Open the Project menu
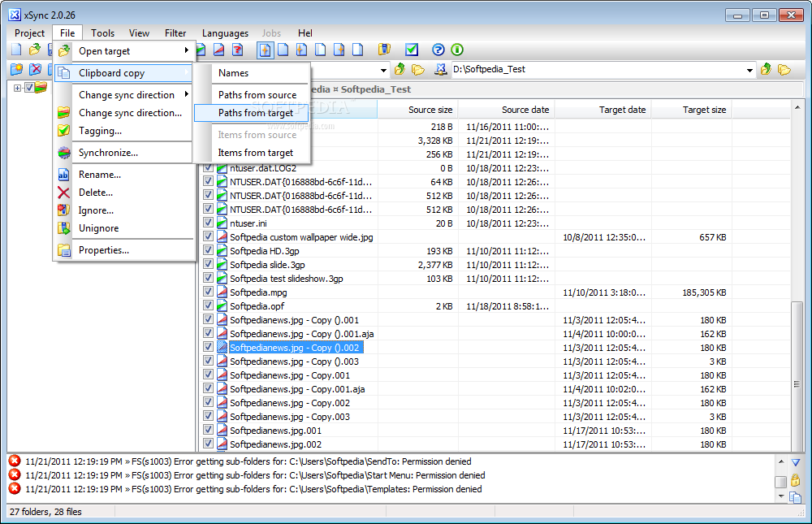 29,33
